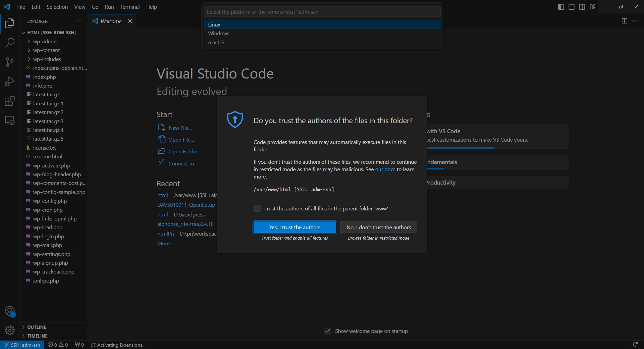The image size is (644, 349).
Task: Toggle the primary side bar layout icon
Action: tap(561, 7)
